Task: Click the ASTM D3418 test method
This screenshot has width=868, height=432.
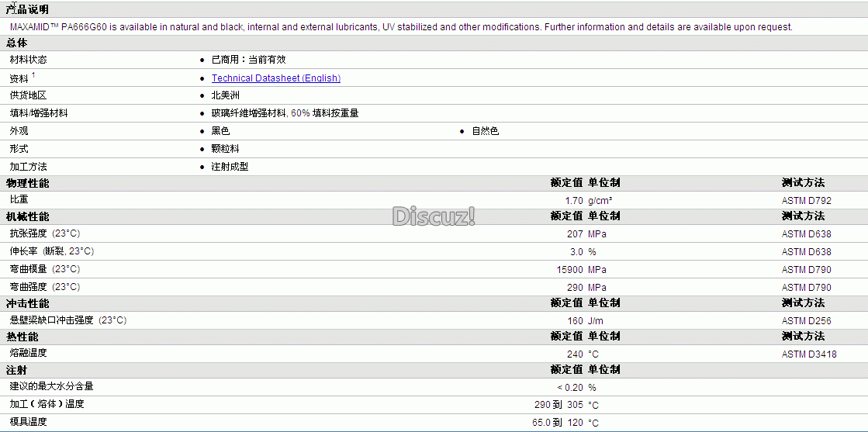Action: point(809,354)
